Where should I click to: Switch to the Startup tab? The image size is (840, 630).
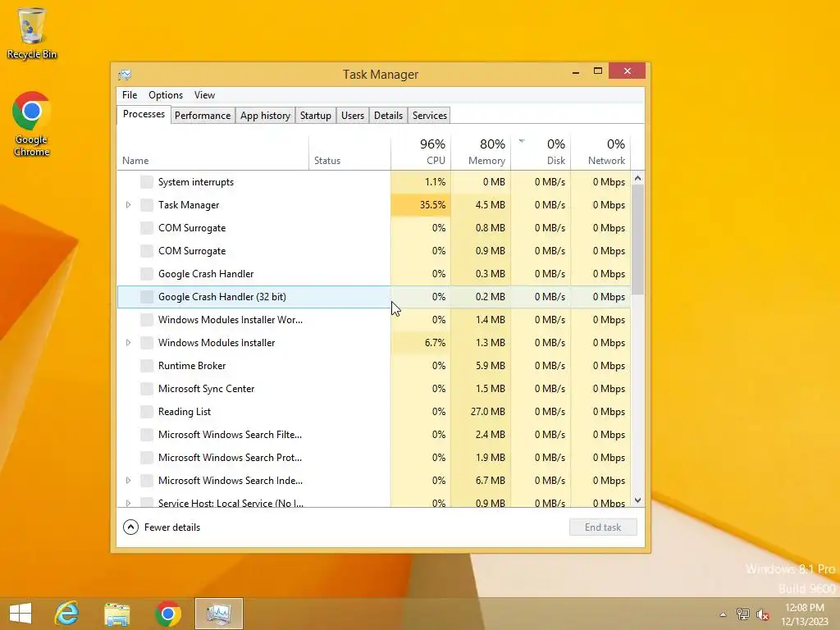[316, 116]
